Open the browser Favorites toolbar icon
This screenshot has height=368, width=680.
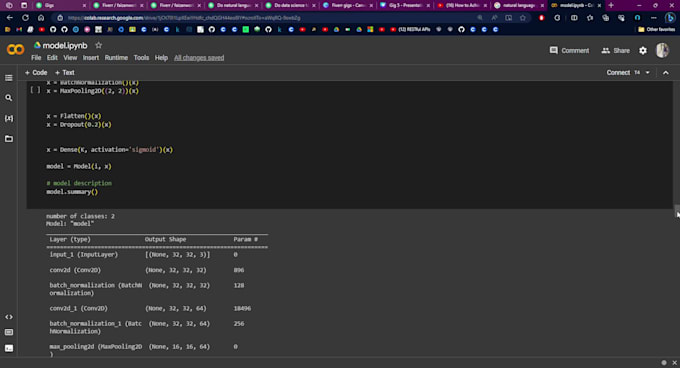click(590, 18)
